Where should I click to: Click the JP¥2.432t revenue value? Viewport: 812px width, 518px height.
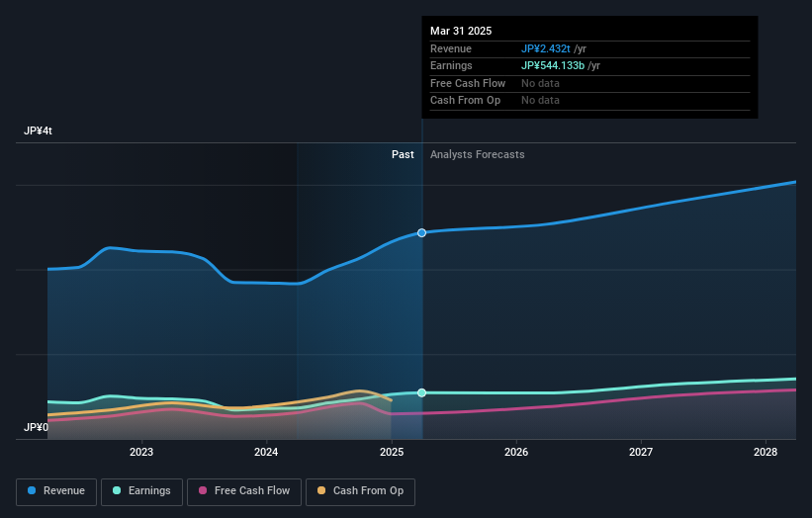(545, 48)
